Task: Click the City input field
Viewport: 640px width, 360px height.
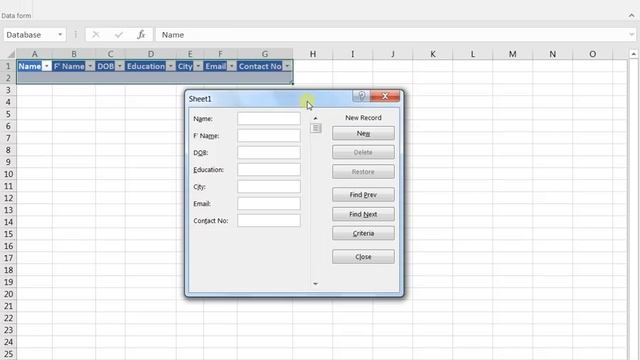Action: [269, 187]
